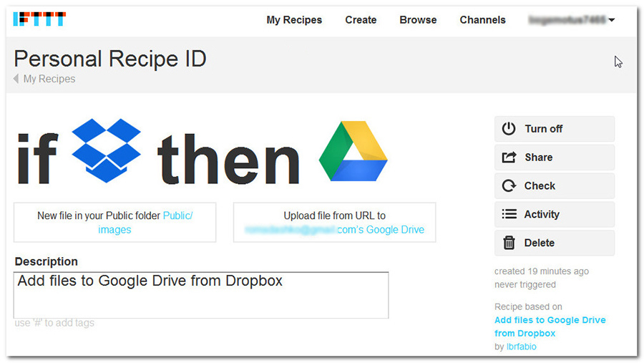This screenshot has height=363, width=644.
Task: Open the Channels menu item
Action: pos(482,20)
